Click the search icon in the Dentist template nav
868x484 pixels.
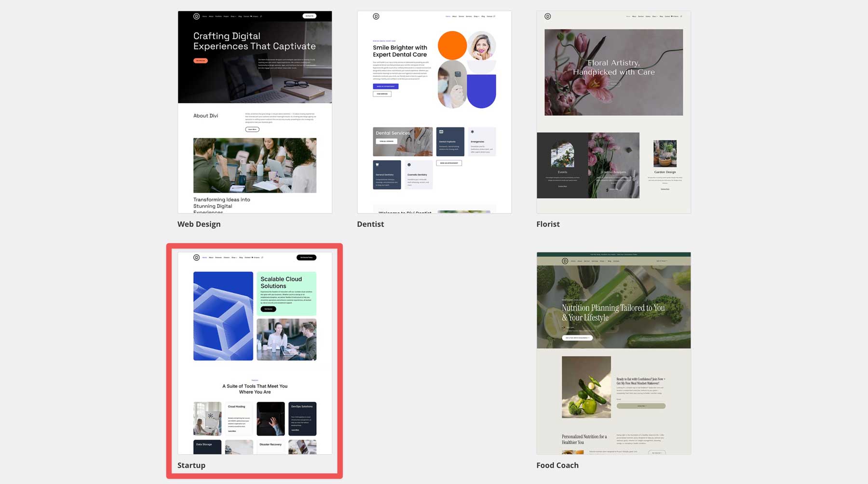pyautogui.click(x=494, y=16)
